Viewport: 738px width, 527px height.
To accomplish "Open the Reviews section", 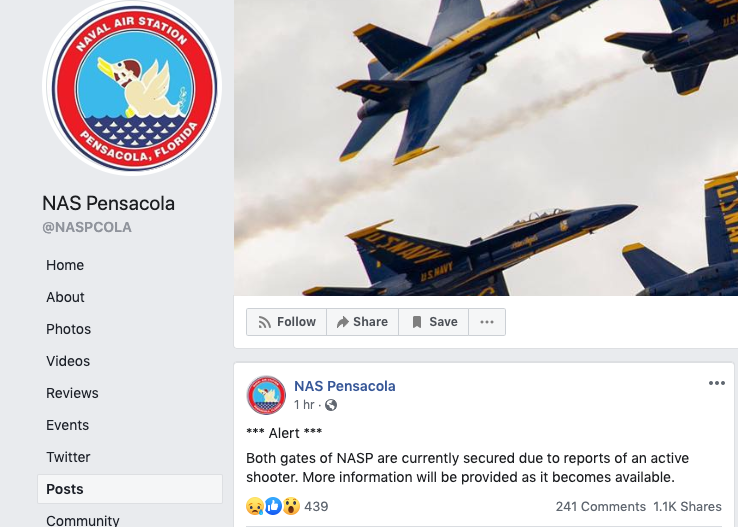I will (72, 393).
